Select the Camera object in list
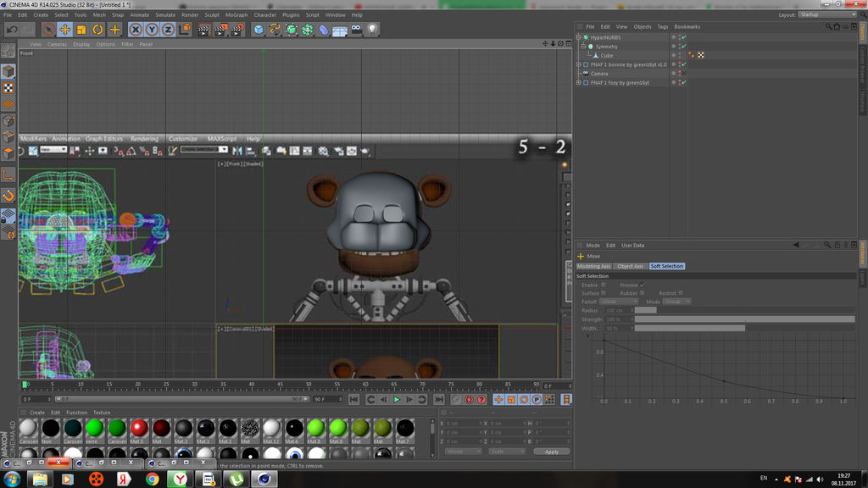The height and width of the screenshot is (488, 868). point(599,74)
